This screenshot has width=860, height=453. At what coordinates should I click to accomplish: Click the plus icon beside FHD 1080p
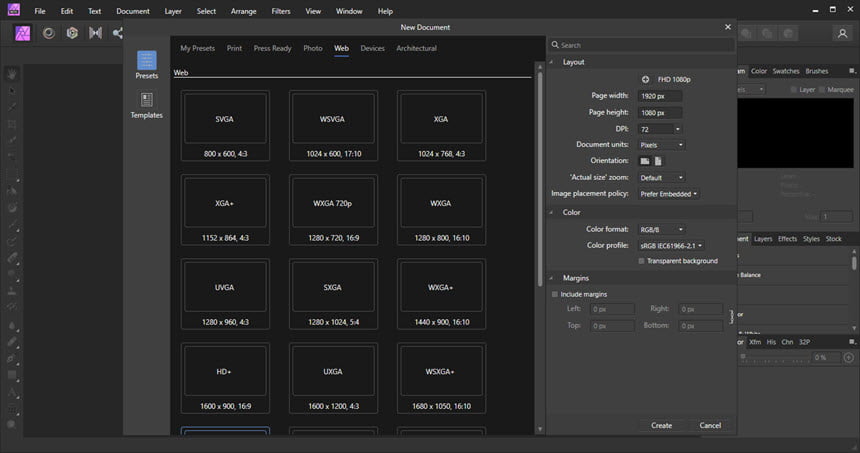[x=646, y=80]
